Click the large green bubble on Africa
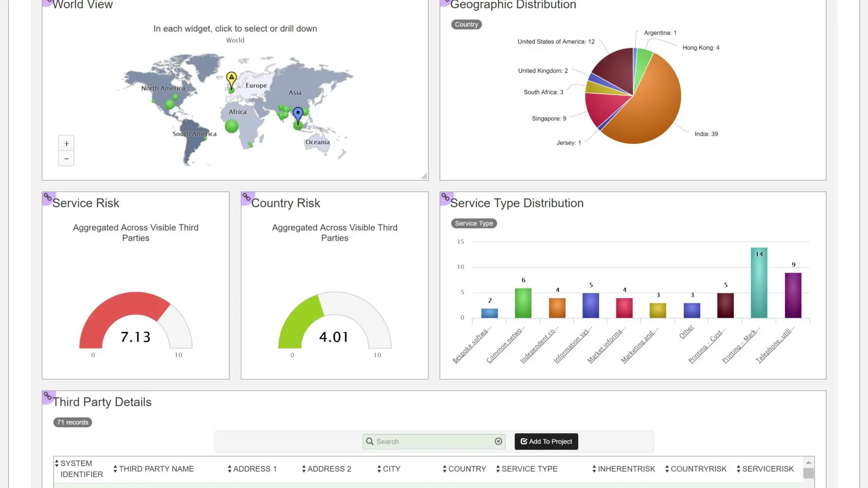868x488 pixels. (x=232, y=126)
